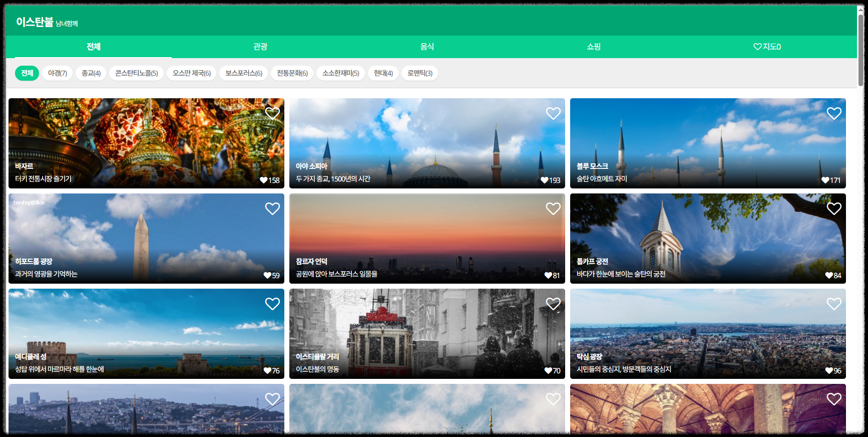This screenshot has width=868, height=437.
Task: Like the 탁심 광장 card heart
Action: [834, 304]
